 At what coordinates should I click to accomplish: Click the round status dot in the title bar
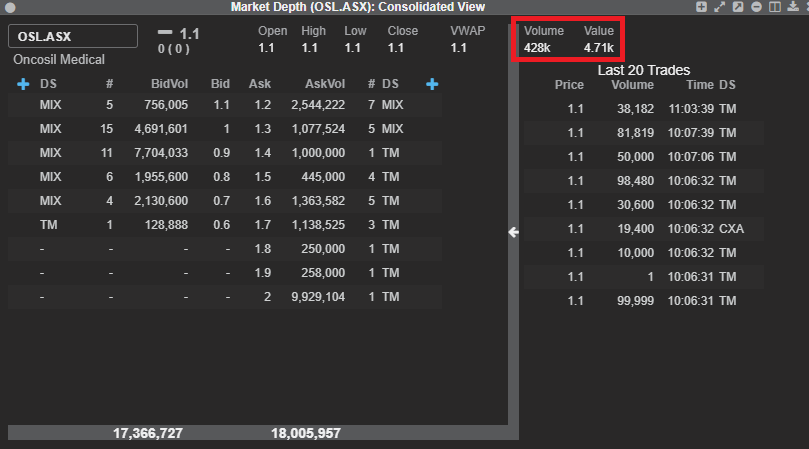(10, 7)
